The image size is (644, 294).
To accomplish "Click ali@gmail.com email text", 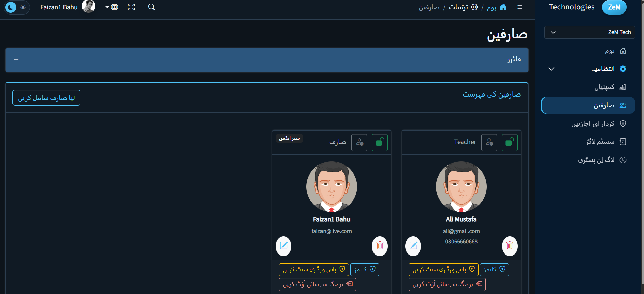I will click(461, 231).
